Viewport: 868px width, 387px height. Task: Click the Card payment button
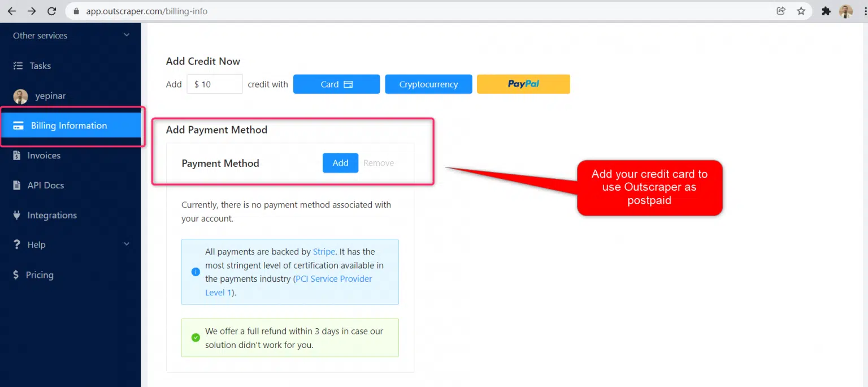[336, 84]
